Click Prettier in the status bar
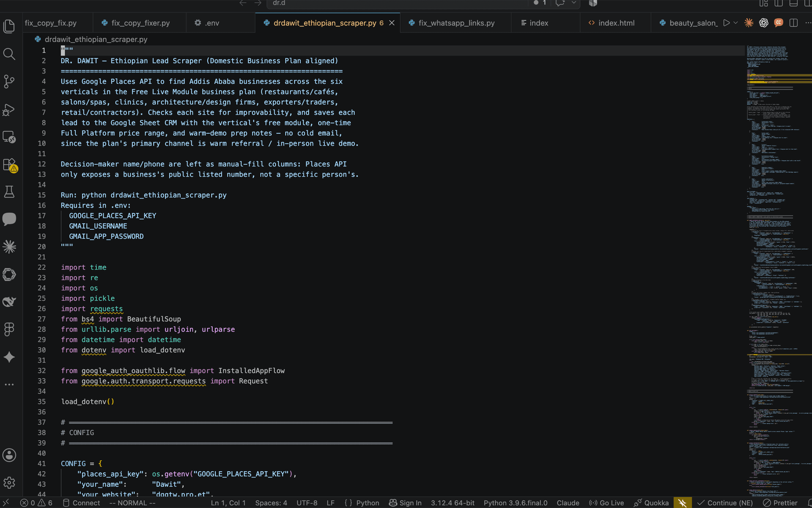812x508 pixels. point(780,503)
